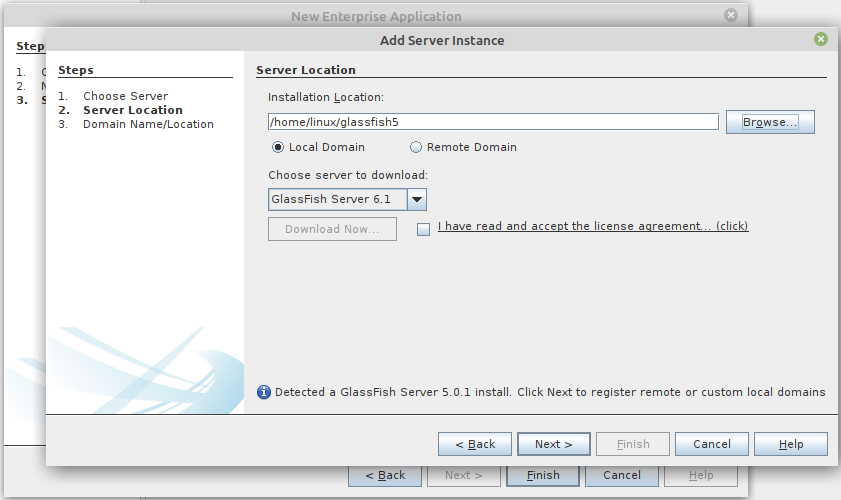Click Back in New Enterprise Application window

point(385,475)
